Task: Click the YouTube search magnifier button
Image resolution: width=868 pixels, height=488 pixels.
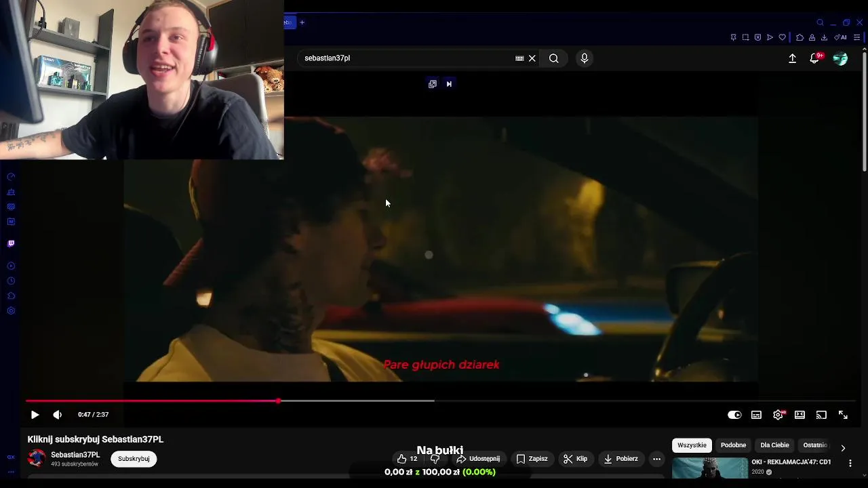Action: click(x=554, y=58)
